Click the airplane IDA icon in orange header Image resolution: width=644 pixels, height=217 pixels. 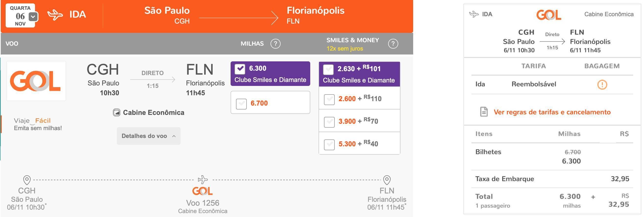[55, 14]
